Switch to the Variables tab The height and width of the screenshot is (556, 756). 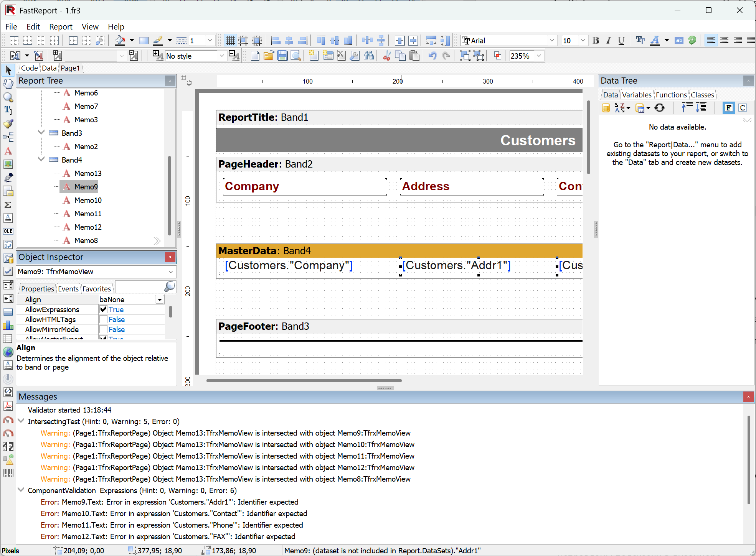636,95
